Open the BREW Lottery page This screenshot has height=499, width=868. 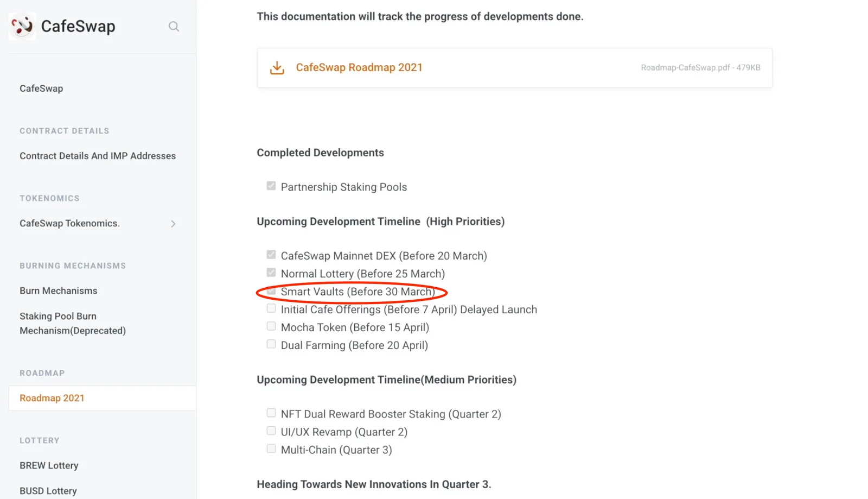point(49,465)
